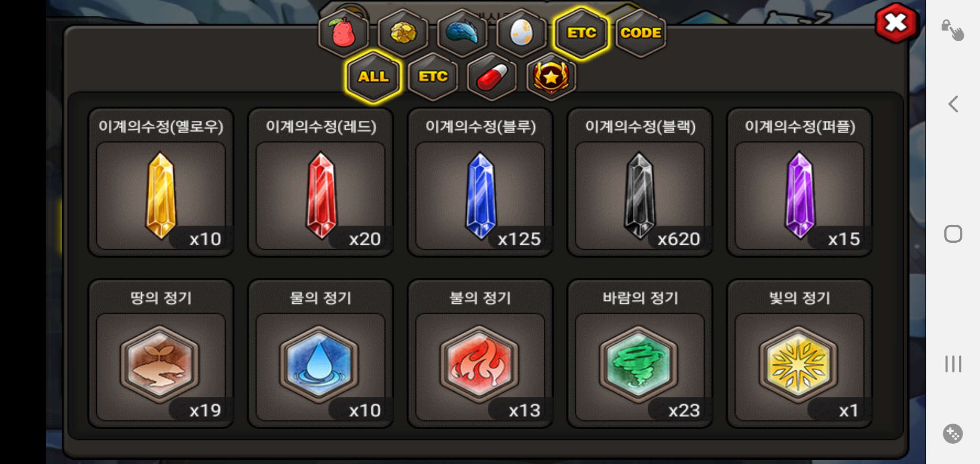980x464 pixels.
Task: Close the inventory with red X
Action: coord(896,23)
